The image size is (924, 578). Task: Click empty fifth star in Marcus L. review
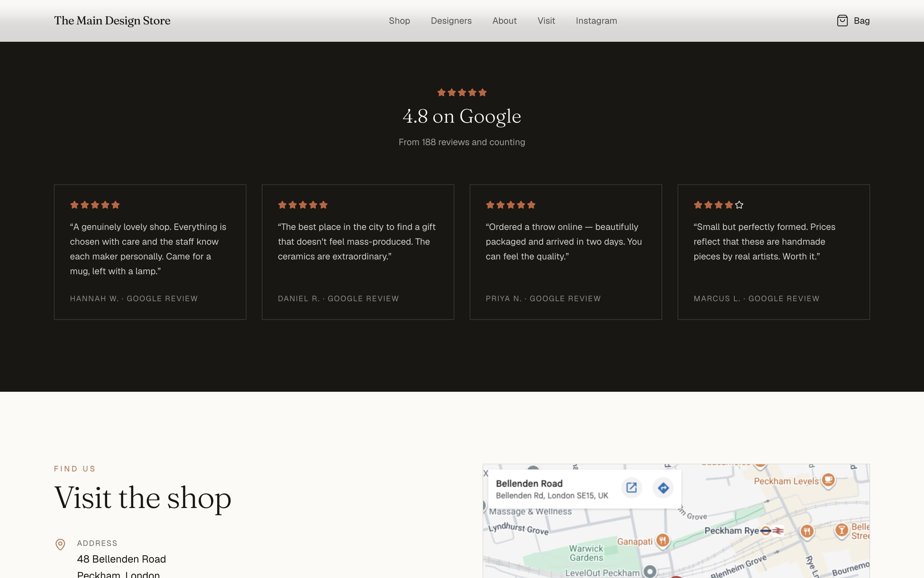pyautogui.click(x=739, y=205)
